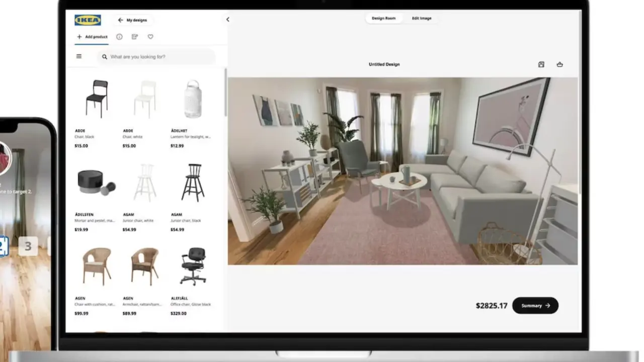
Task: Go back to My designs
Action: coord(132,20)
